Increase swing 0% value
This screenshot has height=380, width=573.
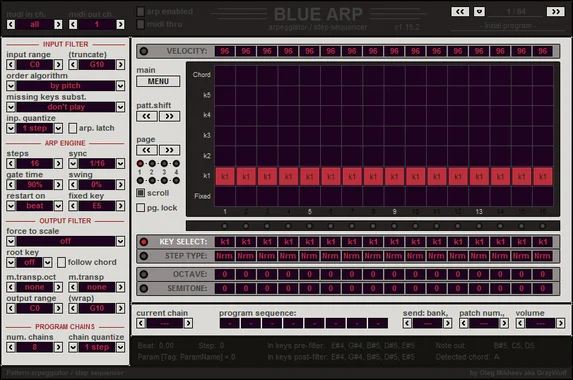click(120, 185)
